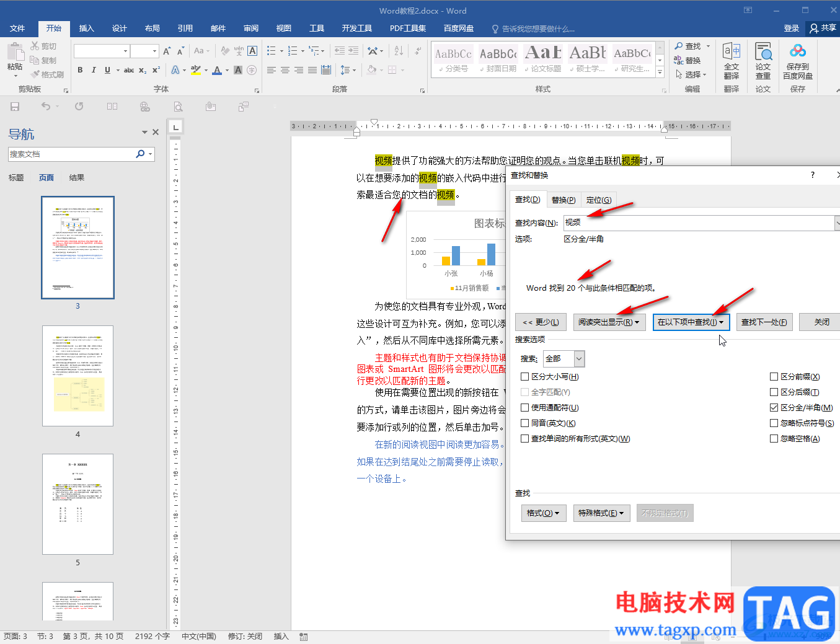The height and width of the screenshot is (644, 840).
Task: Click the 共享 share button
Action: (823, 29)
